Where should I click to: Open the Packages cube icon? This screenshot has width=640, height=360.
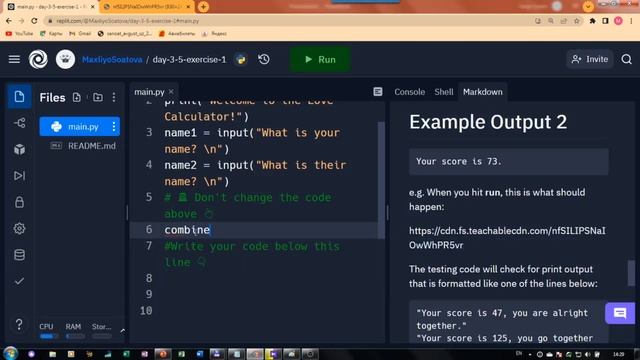pyautogui.click(x=19, y=149)
